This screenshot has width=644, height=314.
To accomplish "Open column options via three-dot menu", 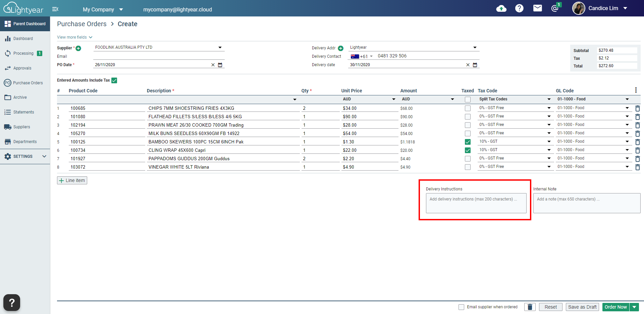I will [x=636, y=90].
